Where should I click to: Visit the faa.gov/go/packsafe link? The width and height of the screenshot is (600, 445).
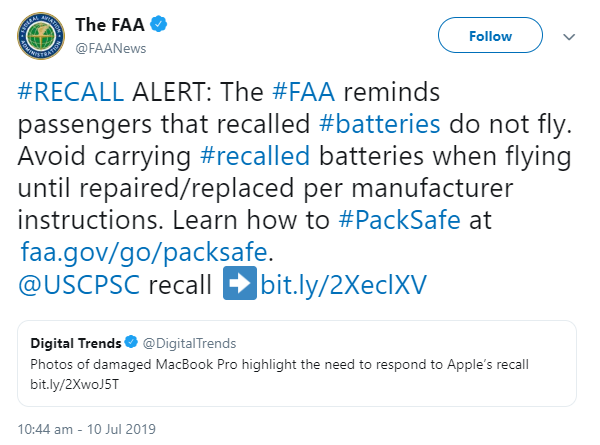point(144,253)
